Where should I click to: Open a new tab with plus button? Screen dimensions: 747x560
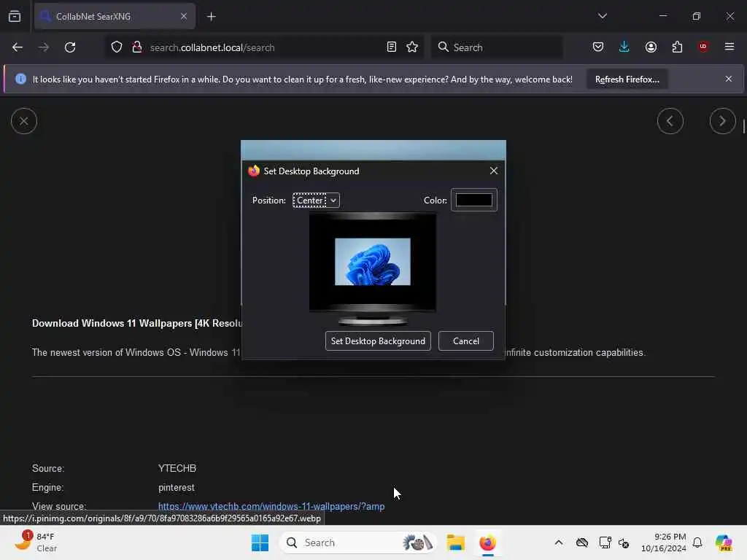pyautogui.click(x=212, y=17)
